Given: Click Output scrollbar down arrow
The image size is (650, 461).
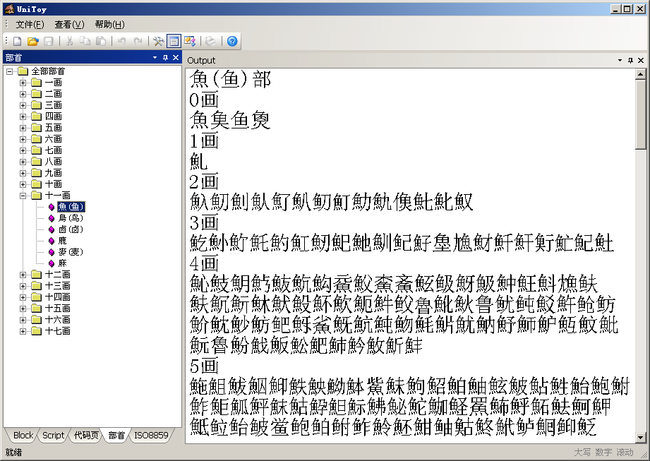Looking at the screenshot, I should tap(640, 437).
